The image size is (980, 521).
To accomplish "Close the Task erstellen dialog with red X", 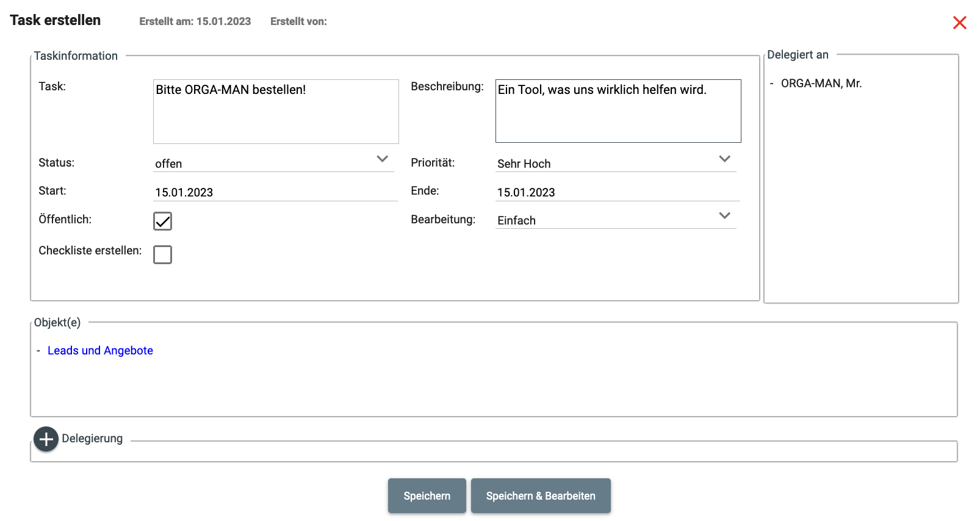I will coord(959,23).
